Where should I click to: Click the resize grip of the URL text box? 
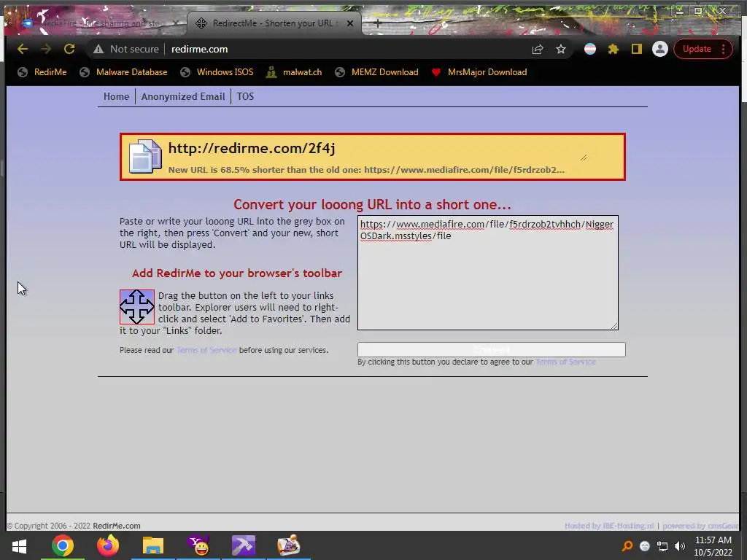click(x=614, y=326)
